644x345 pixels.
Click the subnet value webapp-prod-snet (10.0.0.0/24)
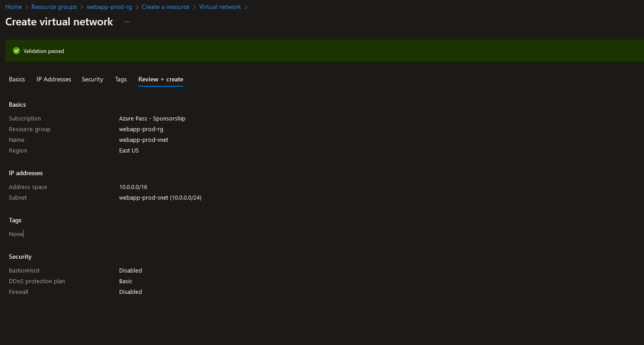(x=160, y=198)
